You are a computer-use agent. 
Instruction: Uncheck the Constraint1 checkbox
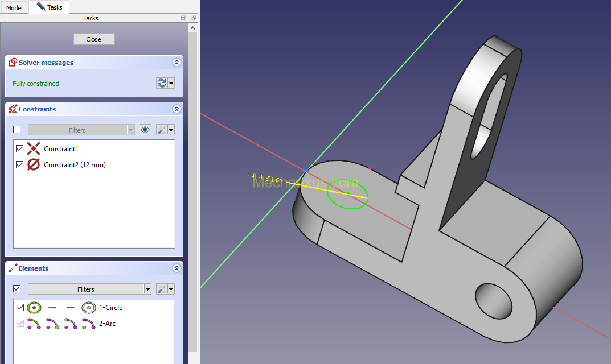[x=20, y=149]
